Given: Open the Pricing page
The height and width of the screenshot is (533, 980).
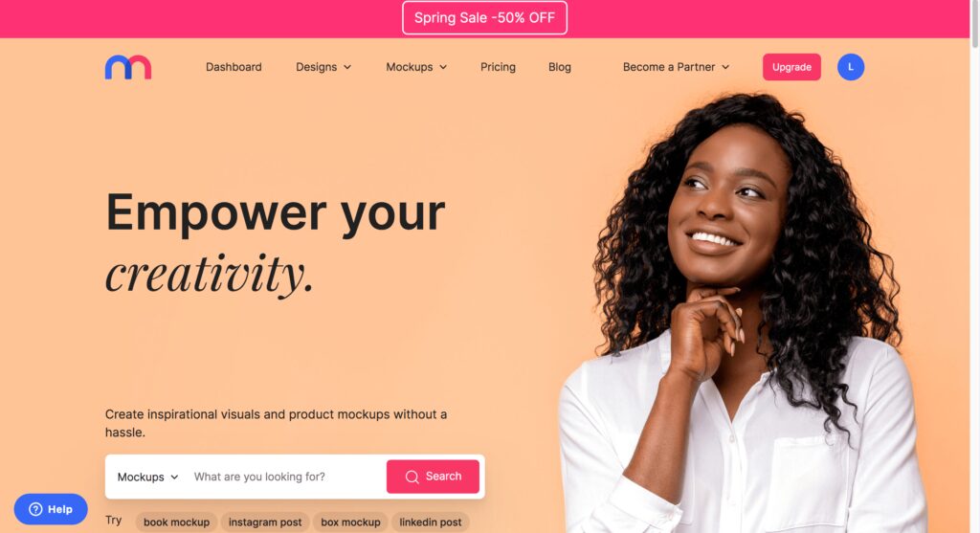Looking at the screenshot, I should click(x=498, y=67).
